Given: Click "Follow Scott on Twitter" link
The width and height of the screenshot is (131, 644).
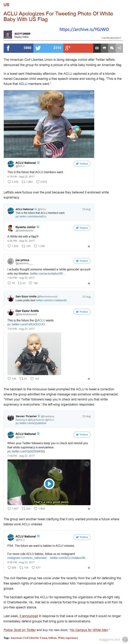Looking at the screenshot, I should point(19,630).
